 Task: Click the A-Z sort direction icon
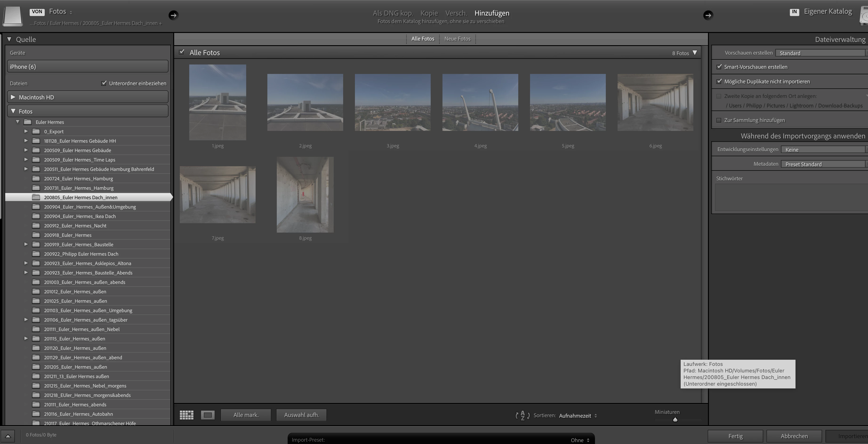522,415
